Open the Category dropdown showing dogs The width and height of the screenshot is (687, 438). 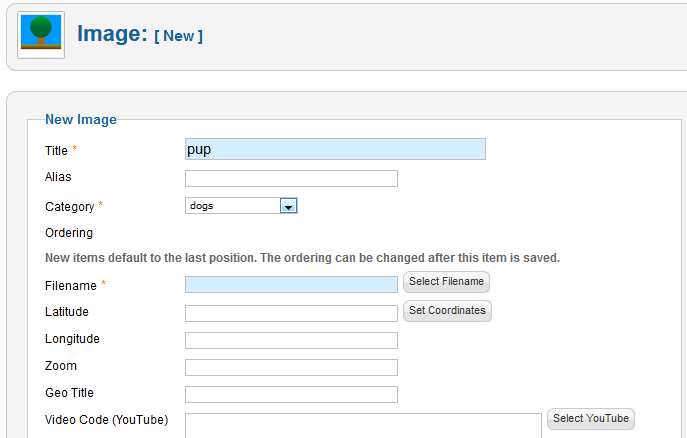click(x=233, y=206)
